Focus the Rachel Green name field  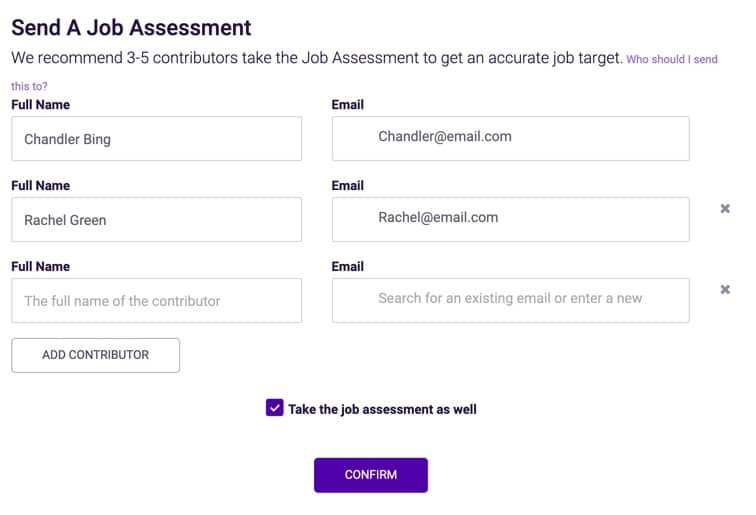(157, 219)
